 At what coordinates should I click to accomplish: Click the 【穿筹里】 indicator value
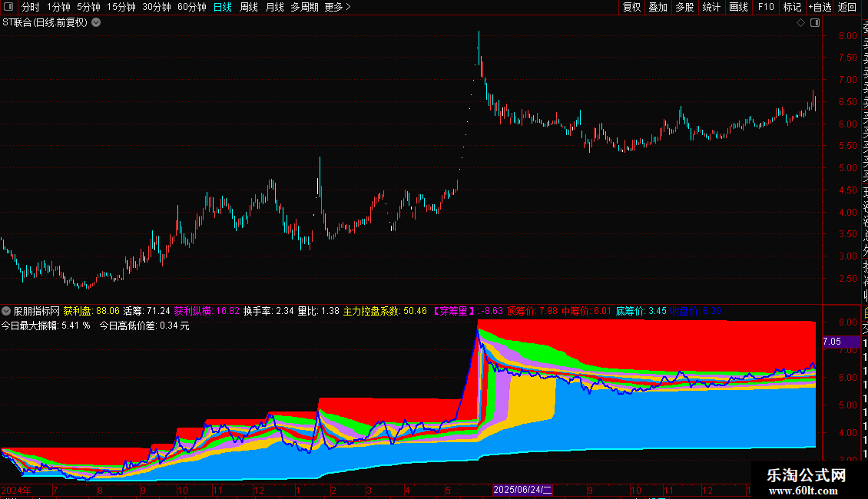(x=467, y=311)
